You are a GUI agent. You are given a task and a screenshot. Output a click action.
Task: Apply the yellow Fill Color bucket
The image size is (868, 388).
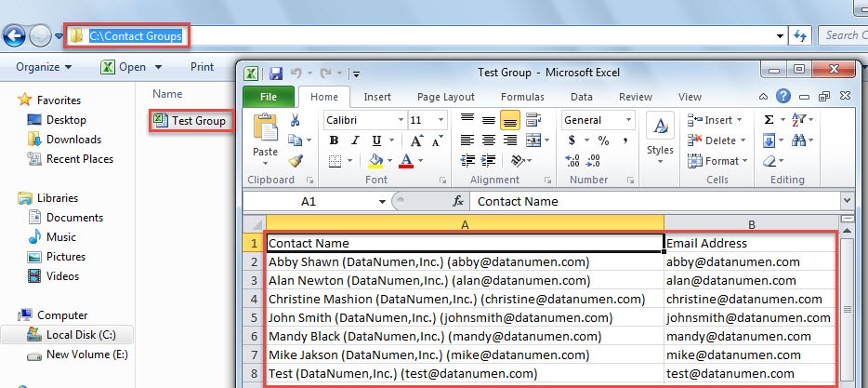[x=375, y=161]
